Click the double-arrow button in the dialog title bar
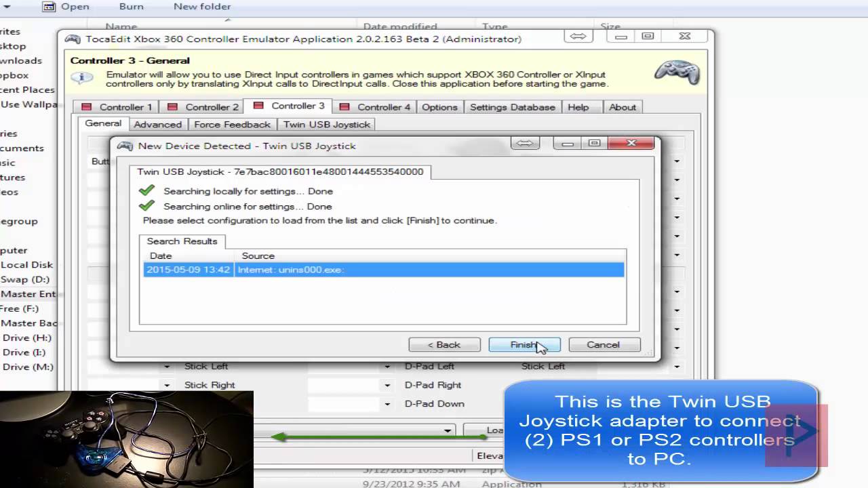Screen dimensions: 868x488 pos(526,143)
